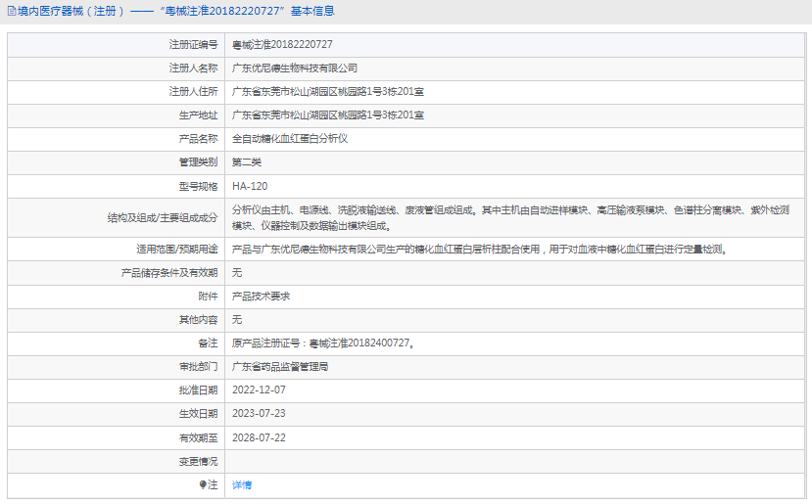Select registrant name 广东优尼德生物科技有限公司
The image size is (812, 504).
295,69
